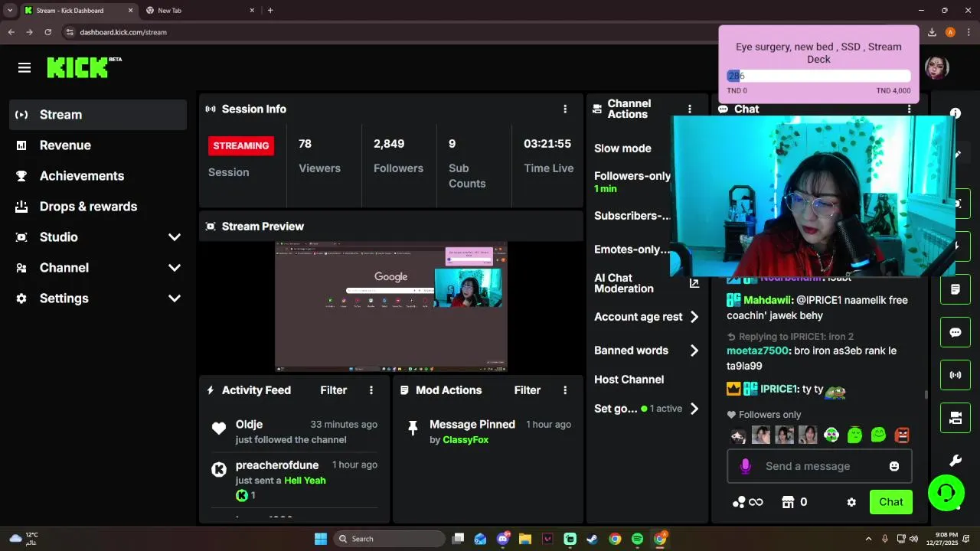Open Mod Actions three-dot options
The image size is (980, 551).
pyautogui.click(x=565, y=390)
